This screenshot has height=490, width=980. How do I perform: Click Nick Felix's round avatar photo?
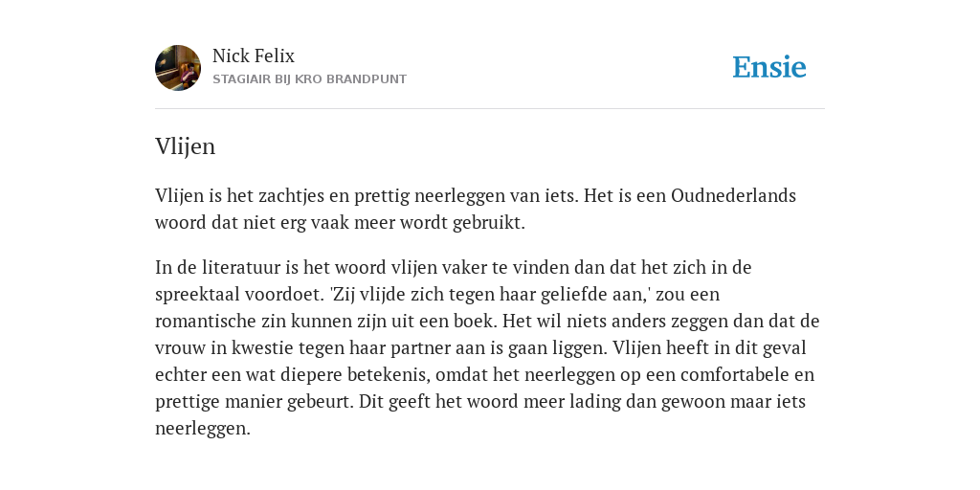(x=178, y=68)
